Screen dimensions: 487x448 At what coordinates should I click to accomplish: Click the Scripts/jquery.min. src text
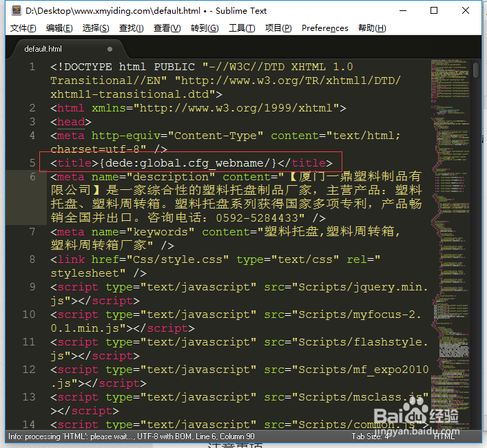[x=364, y=287]
